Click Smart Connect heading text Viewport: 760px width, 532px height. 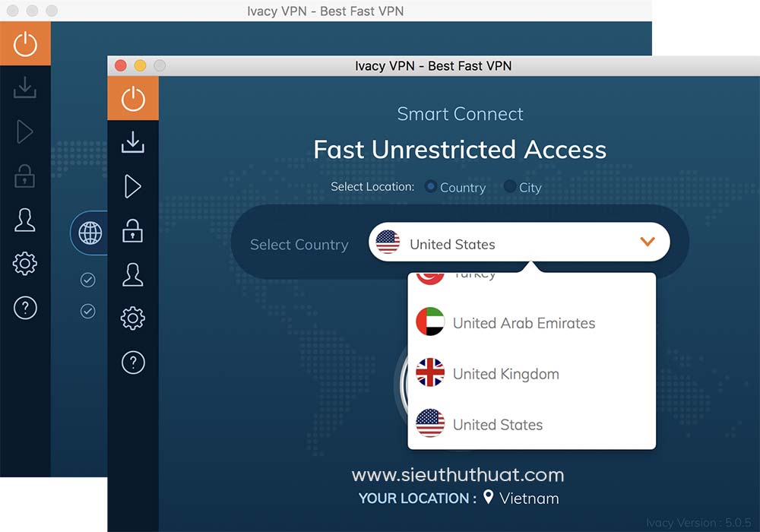460,114
